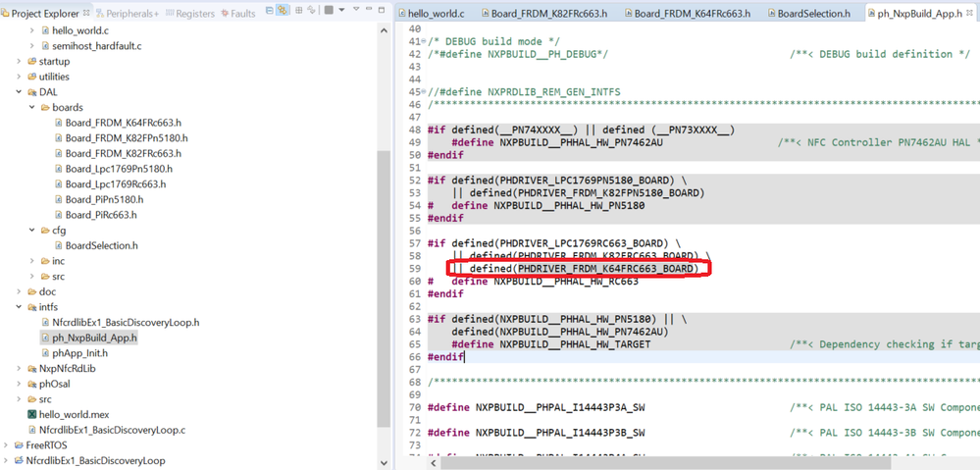Viewport: 980px width, 470px height.
Task: Toggle Link with Editor icon
Action: click(282, 10)
